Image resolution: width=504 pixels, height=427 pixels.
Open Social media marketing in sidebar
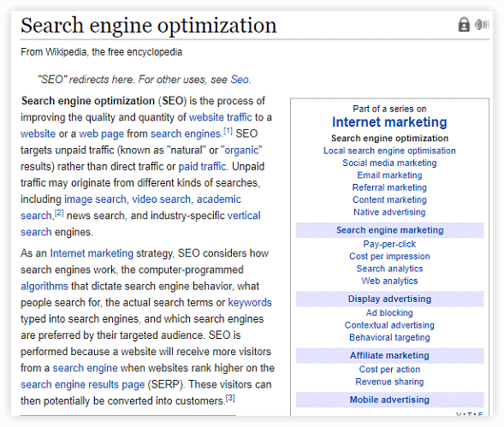tap(389, 163)
